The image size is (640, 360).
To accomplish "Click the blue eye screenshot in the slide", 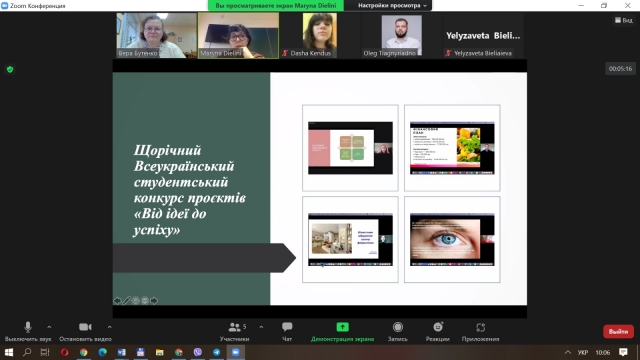I will point(452,239).
